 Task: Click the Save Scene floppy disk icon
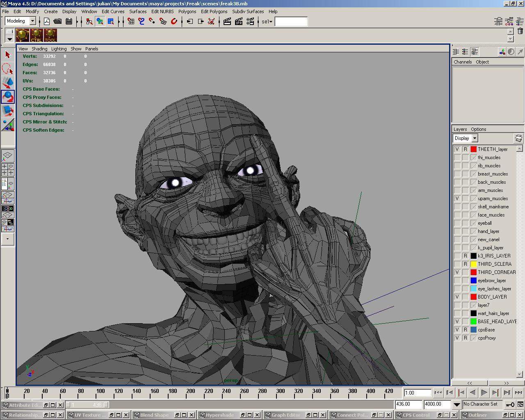tap(69, 21)
